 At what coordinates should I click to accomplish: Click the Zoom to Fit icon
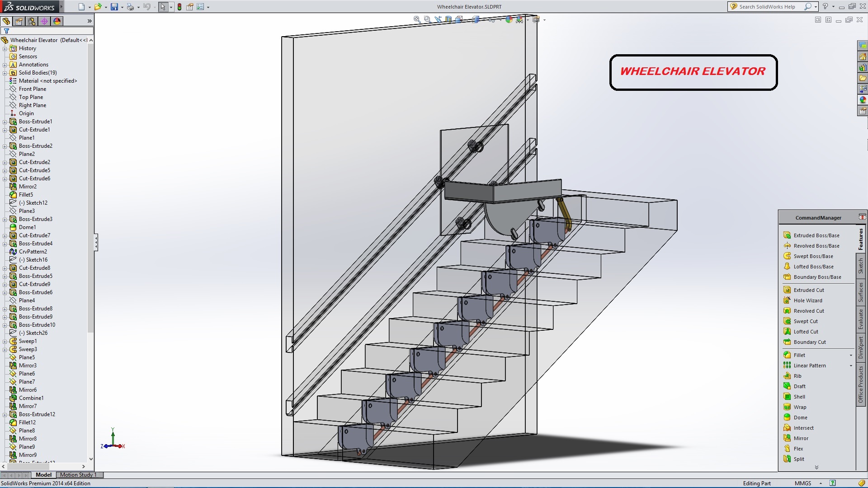point(417,19)
